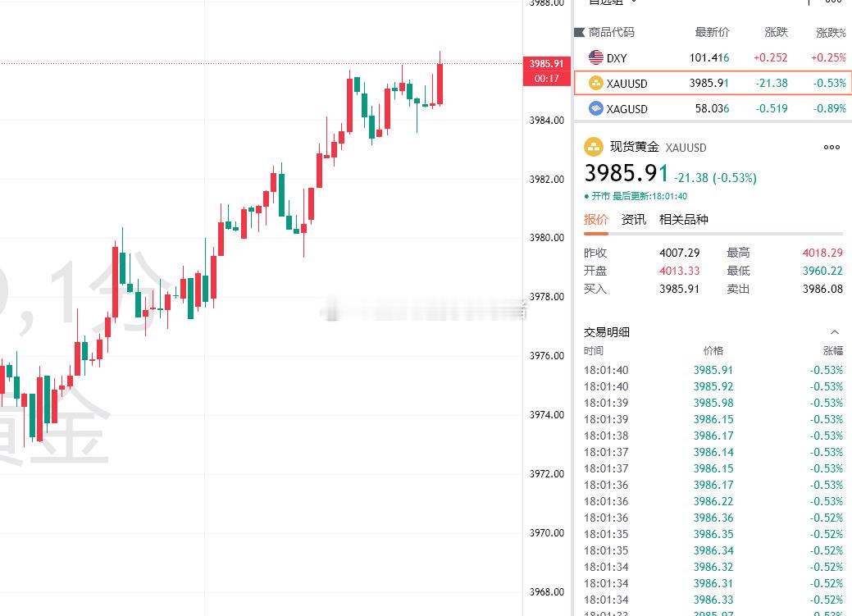
Task: Select the DXY watchlist row
Action: (x=713, y=57)
